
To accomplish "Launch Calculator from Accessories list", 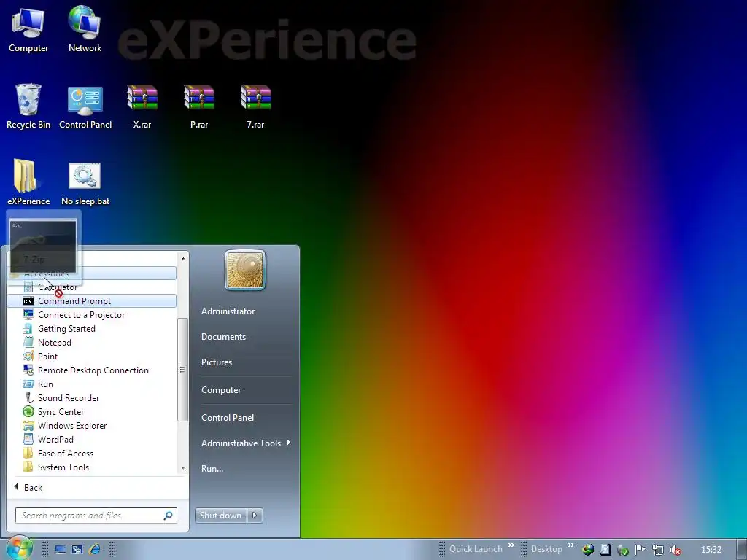I will (x=91, y=287).
